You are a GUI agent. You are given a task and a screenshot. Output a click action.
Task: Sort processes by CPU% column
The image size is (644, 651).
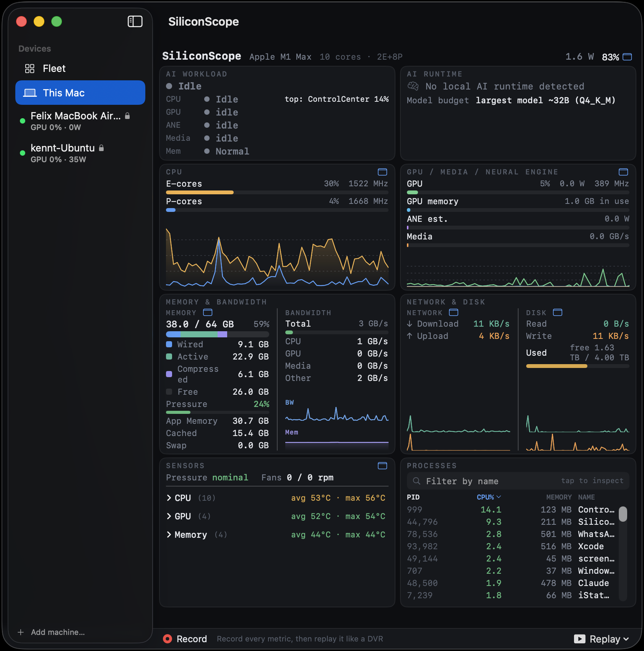488,497
